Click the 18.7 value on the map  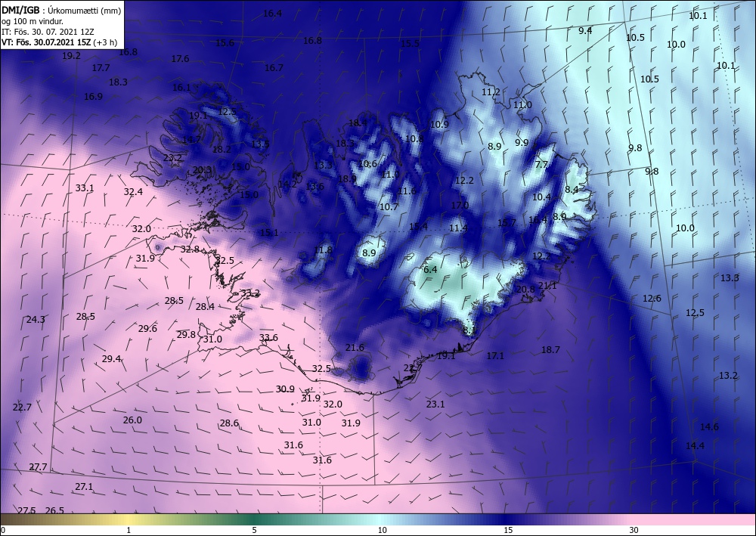coord(550,350)
